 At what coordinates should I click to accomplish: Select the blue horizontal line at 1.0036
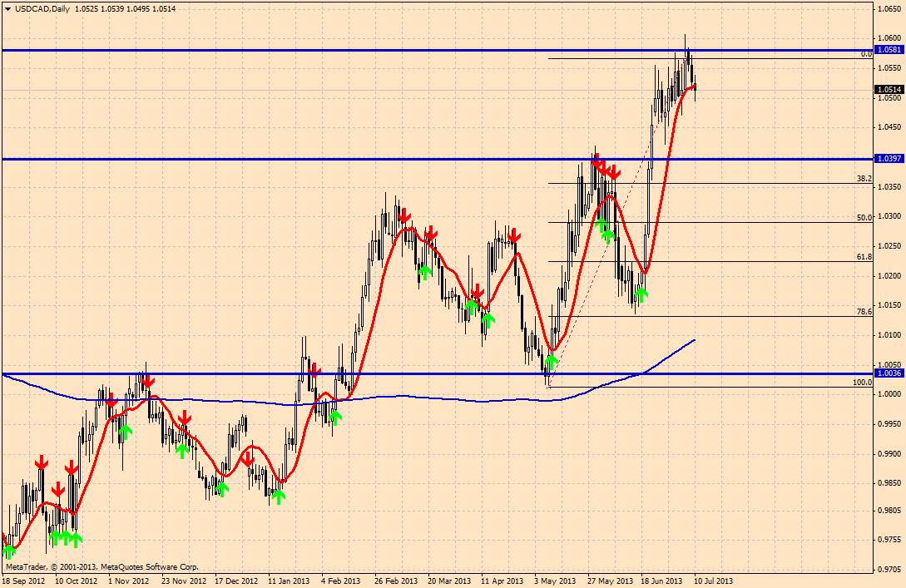[x=438, y=373]
